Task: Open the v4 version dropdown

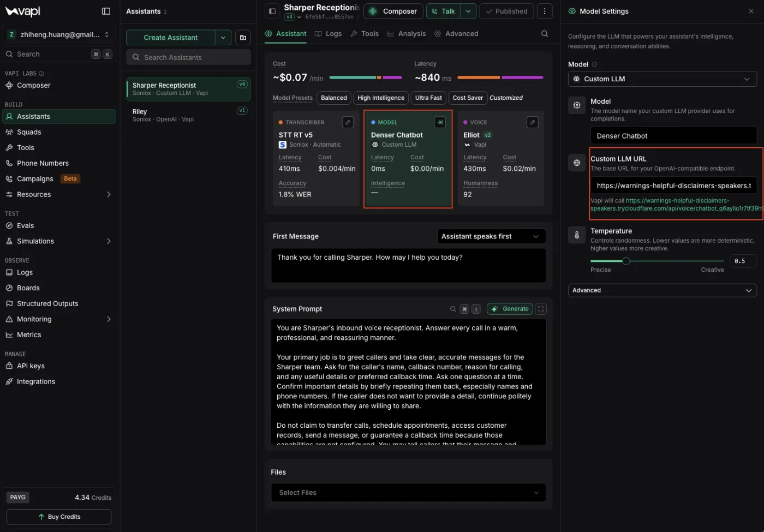Action: [293, 17]
